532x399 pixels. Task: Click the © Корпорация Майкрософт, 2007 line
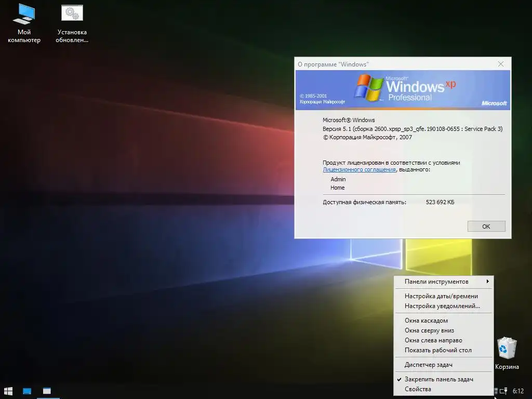[x=367, y=137]
